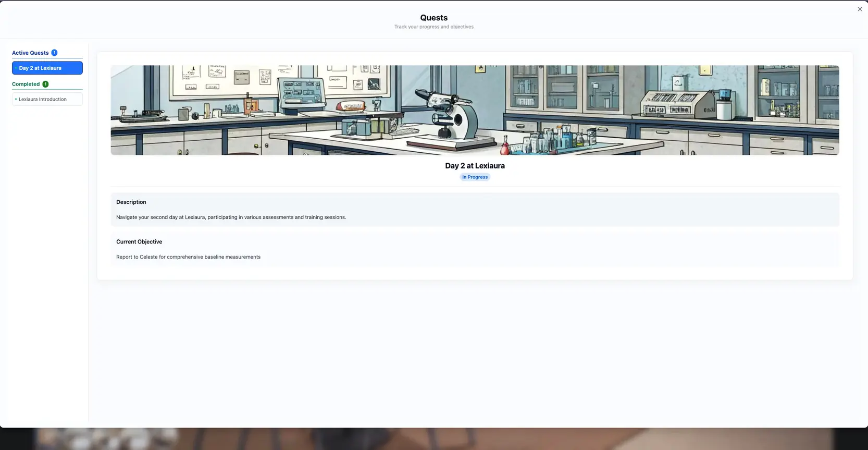Click the Report to Celeste objective text
The image size is (868, 450).
(x=188, y=257)
